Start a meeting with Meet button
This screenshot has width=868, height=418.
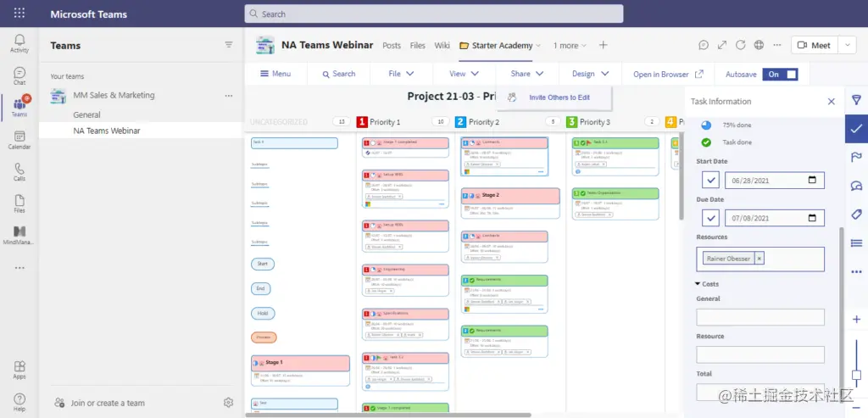click(x=815, y=46)
